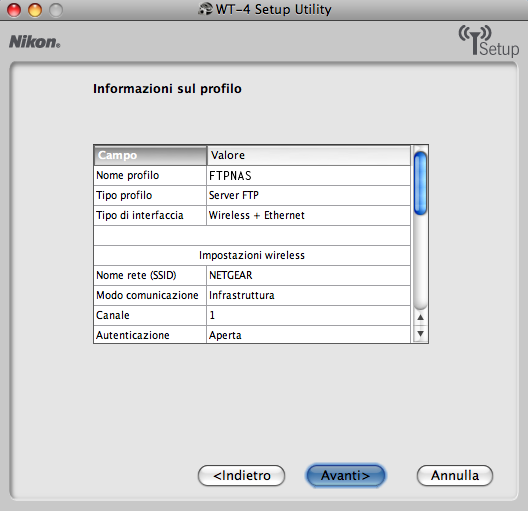Select the Modo comunicazione row
Screen dimensions: 528x511
click(x=252, y=296)
